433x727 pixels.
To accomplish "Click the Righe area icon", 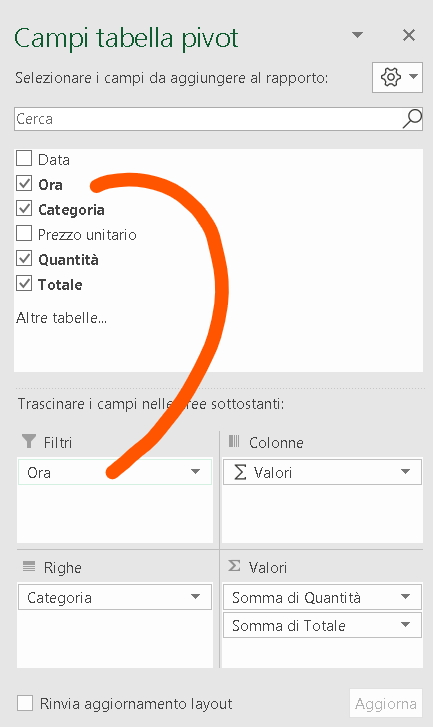I will pos(29,566).
